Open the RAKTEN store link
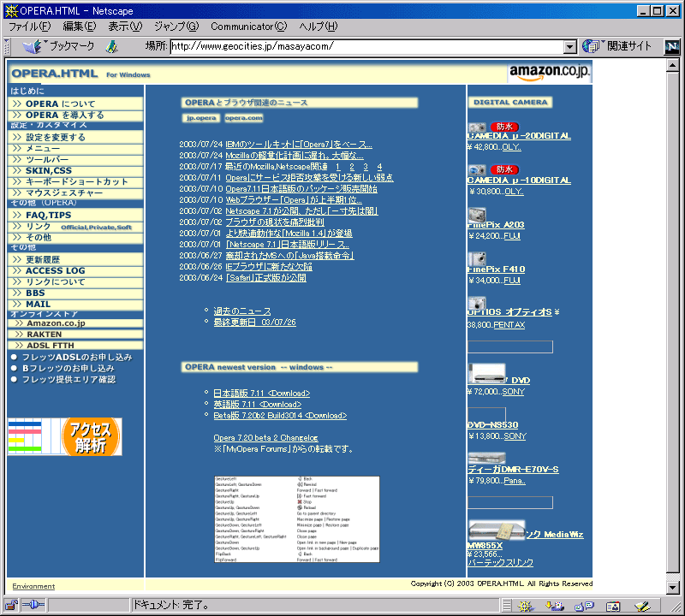Image resolution: width=685 pixels, height=616 pixels. [x=75, y=335]
